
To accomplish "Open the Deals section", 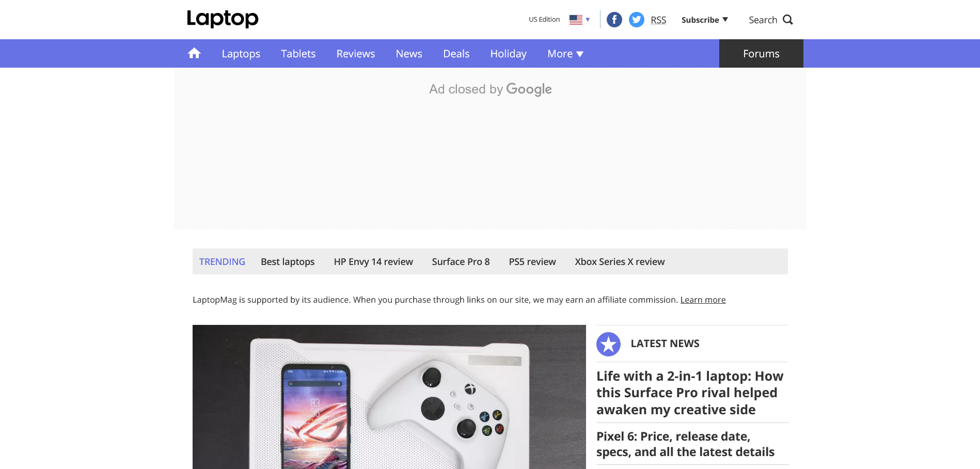I will tap(456, 54).
